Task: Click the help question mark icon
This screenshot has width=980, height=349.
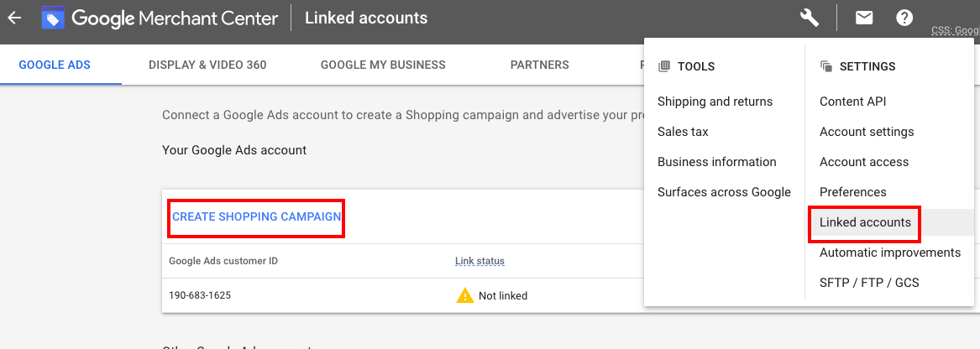Action: (904, 18)
